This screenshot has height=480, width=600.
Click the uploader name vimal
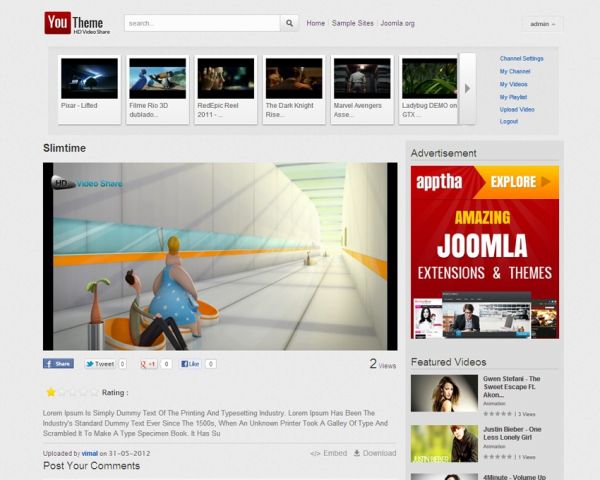[90, 453]
